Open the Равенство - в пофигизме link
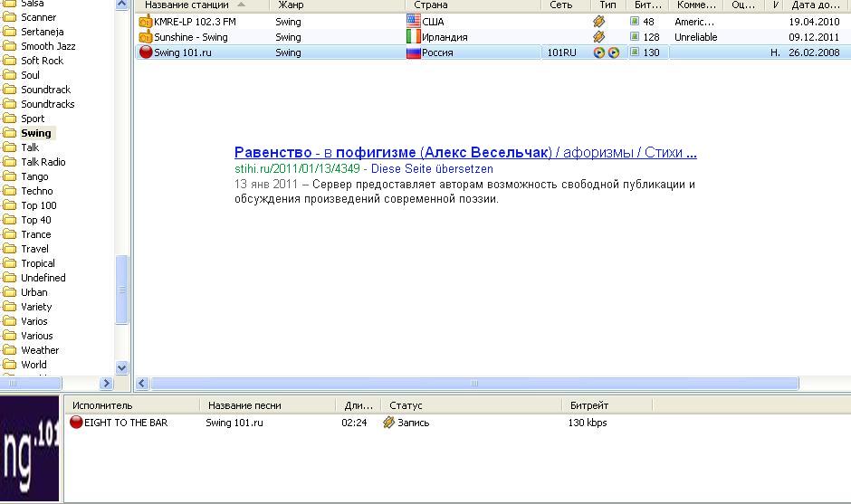Image resolution: width=851 pixels, height=504 pixels. [x=464, y=153]
